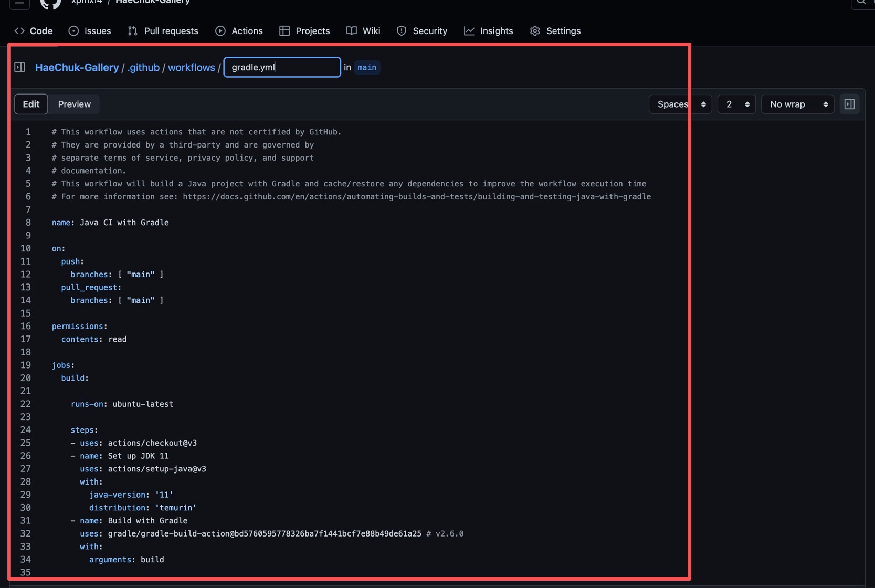The image size is (875, 588).
Task: Click the workflows breadcrumb link
Action: pyautogui.click(x=191, y=67)
